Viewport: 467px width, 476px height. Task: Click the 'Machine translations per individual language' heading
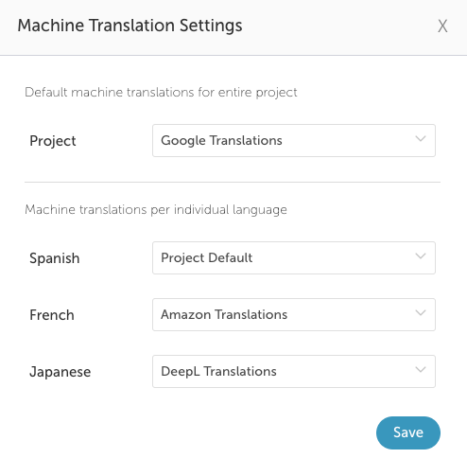tap(156, 210)
